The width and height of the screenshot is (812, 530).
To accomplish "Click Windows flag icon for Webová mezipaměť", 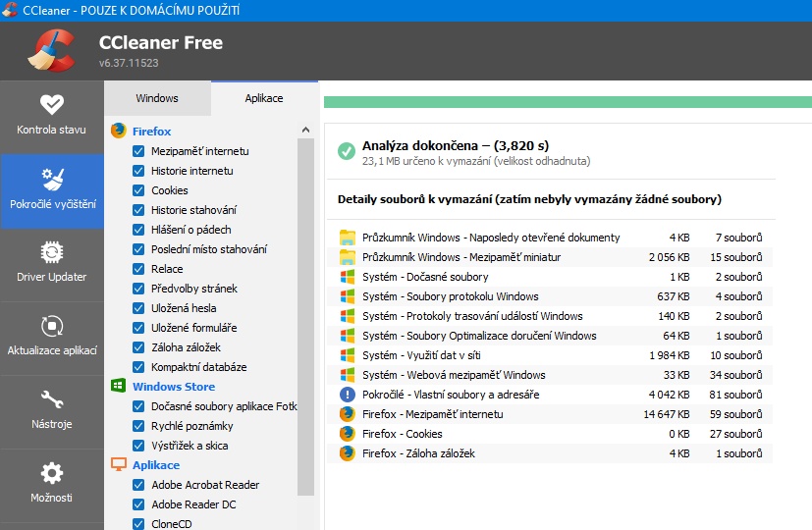I will pos(347,375).
